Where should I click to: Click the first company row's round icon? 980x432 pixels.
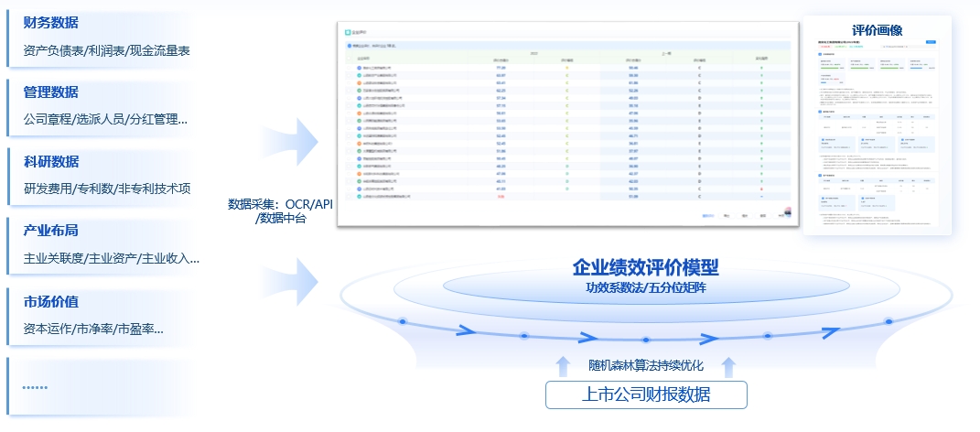361,68
